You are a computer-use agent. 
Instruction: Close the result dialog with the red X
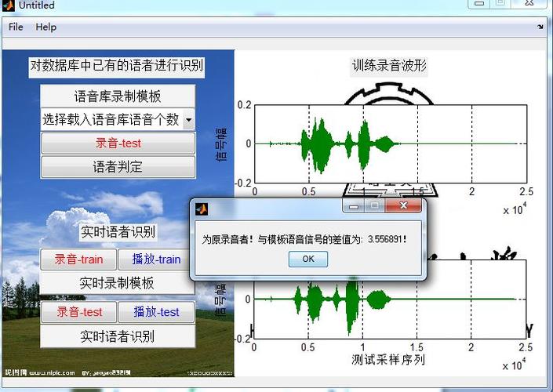[x=403, y=205]
